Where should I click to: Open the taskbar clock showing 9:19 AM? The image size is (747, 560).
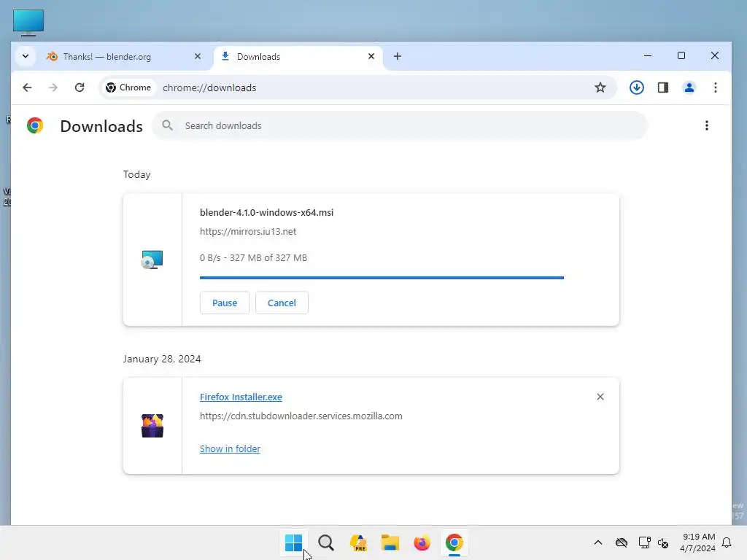[698, 542]
